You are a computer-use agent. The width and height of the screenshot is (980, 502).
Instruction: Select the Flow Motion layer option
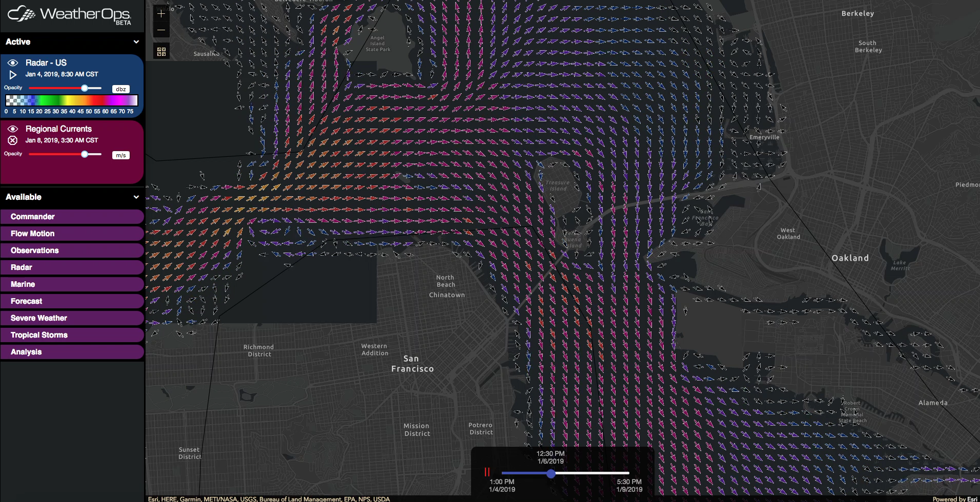point(72,233)
